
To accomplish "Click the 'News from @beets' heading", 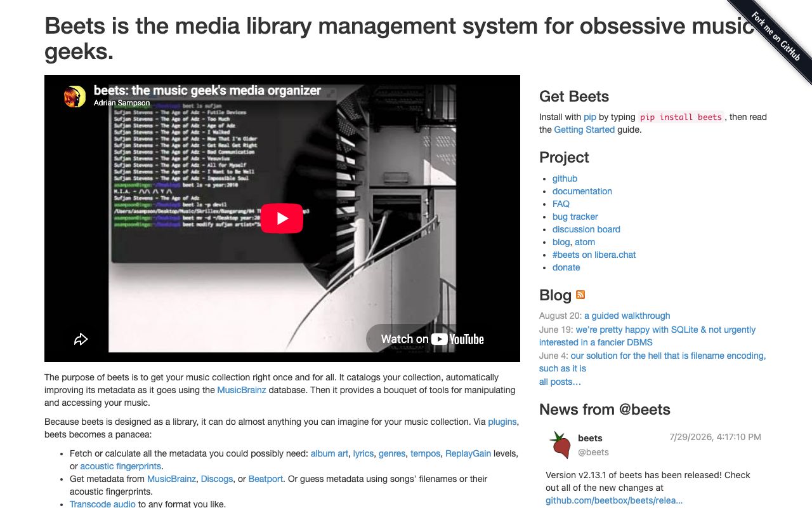I will [x=605, y=410].
